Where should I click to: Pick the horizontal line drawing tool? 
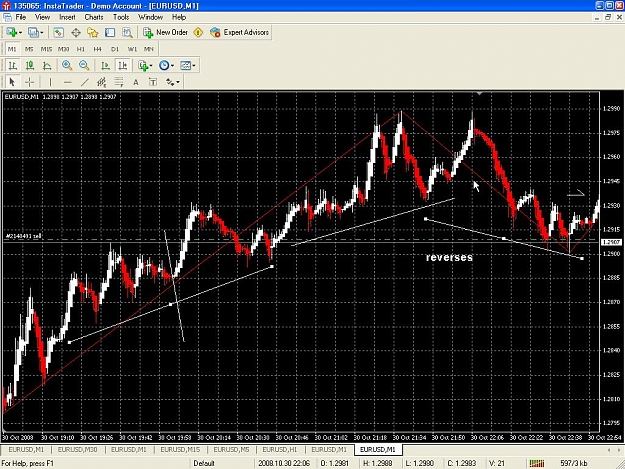point(67,82)
